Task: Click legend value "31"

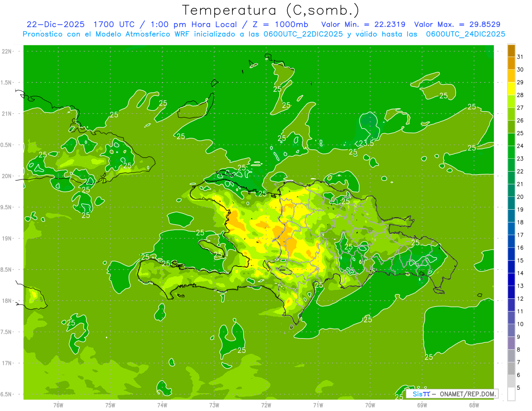Action: point(520,57)
